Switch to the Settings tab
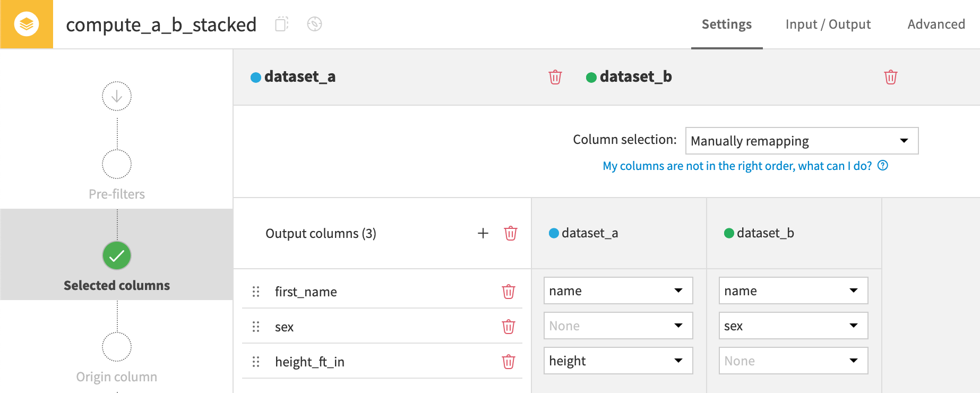 click(x=727, y=24)
